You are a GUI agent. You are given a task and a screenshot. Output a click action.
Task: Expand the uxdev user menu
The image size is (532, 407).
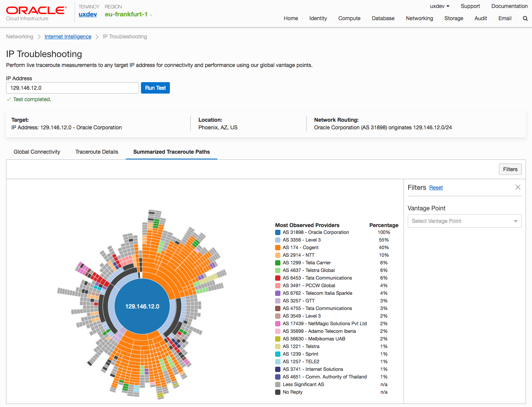[x=440, y=6]
